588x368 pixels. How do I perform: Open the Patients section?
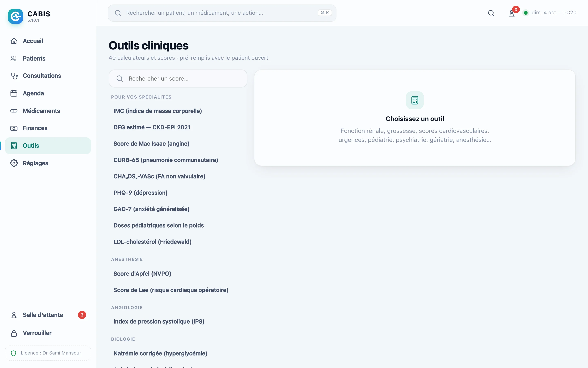point(48,58)
